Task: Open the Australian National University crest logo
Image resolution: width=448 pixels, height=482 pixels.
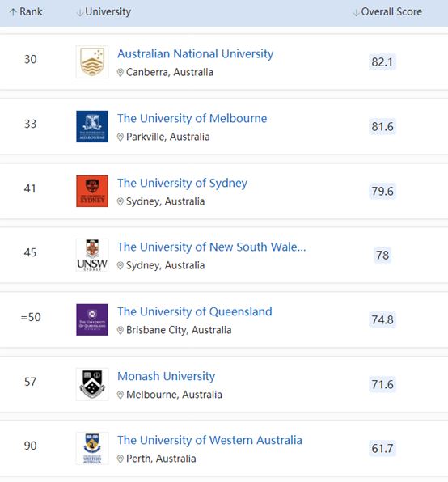Action: point(92,61)
